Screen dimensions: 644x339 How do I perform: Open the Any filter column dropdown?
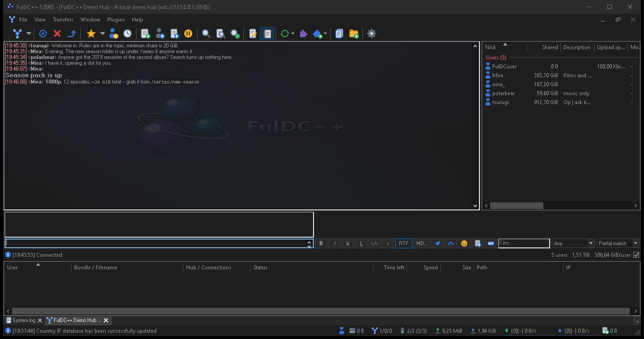[573, 243]
